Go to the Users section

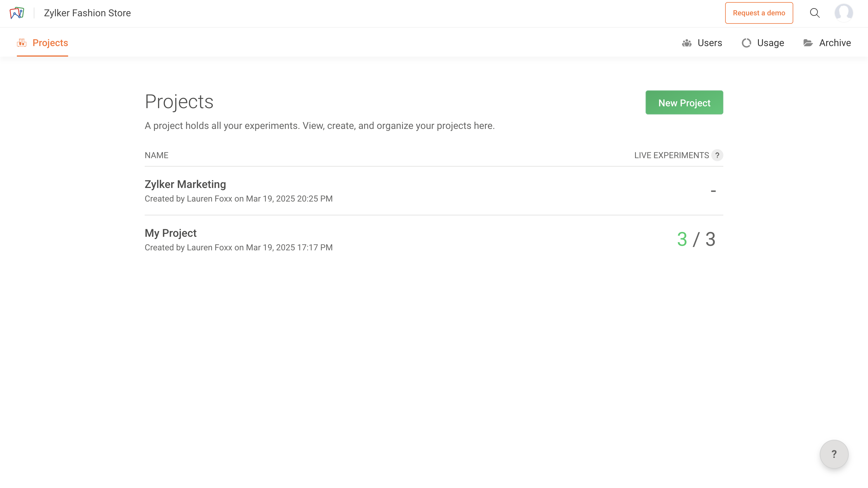709,43
